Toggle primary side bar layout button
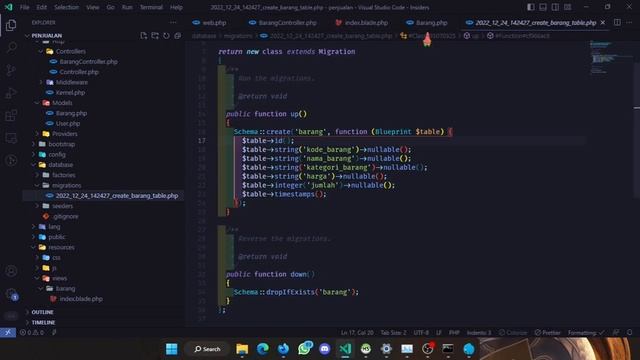The height and width of the screenshot is (360, 640). (x=531, y=7)
